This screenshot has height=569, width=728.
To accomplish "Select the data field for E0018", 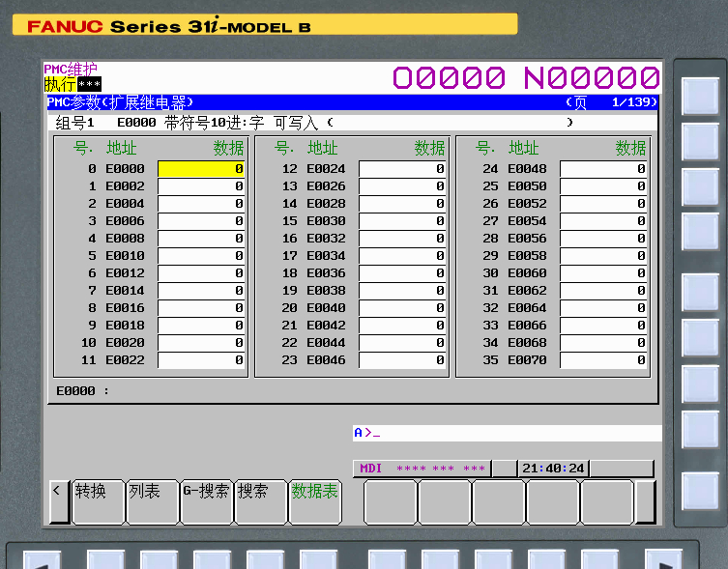I will pos(201,326).
